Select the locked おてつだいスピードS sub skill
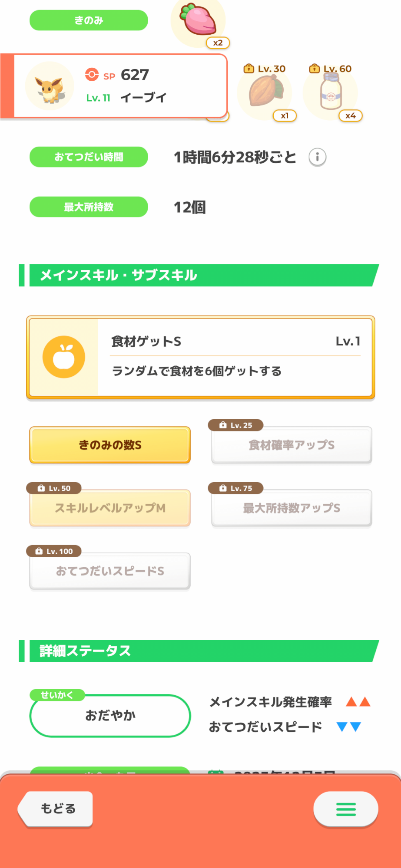The width and height of the screenshot is (401, 868). click(x=110, y=571)
